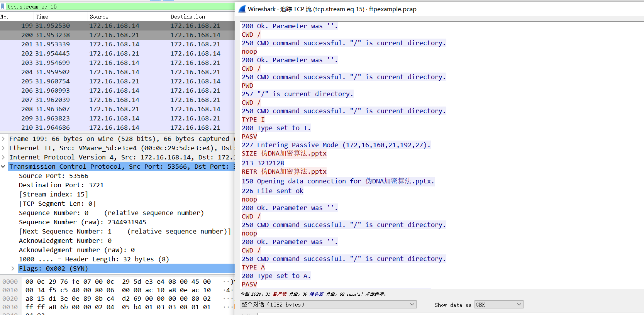Open the Show data as GBK dropdown
Screen dimensions: 644x315
point(499,305)
